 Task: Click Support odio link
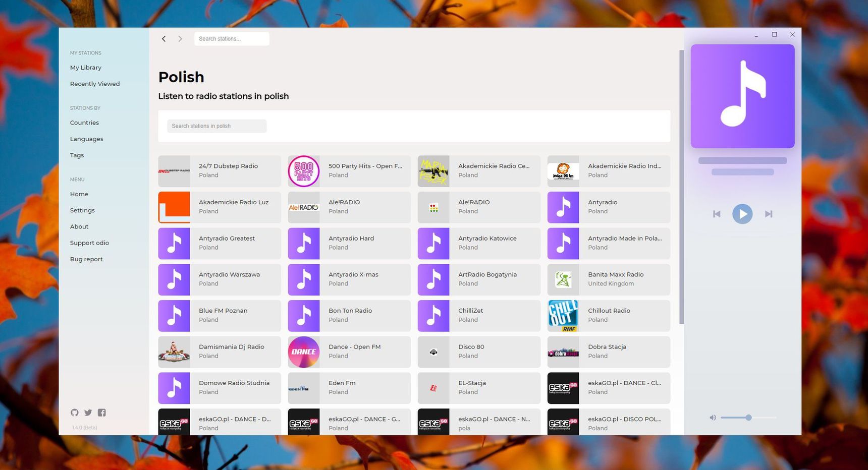pyautogui.click(x=89, y=243)
